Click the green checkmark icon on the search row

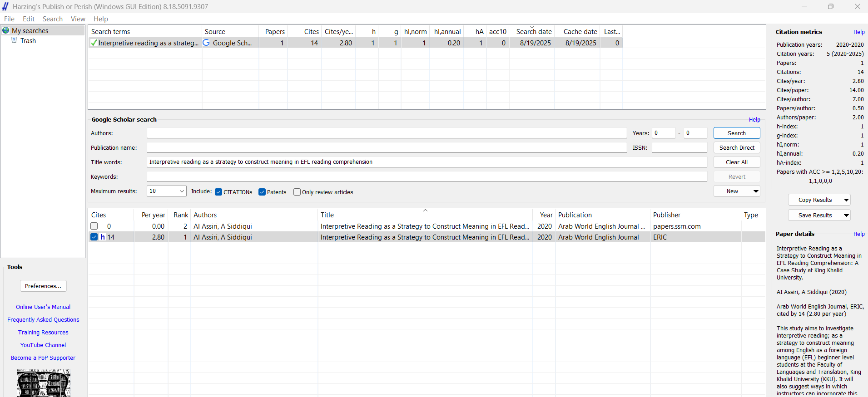94,43
